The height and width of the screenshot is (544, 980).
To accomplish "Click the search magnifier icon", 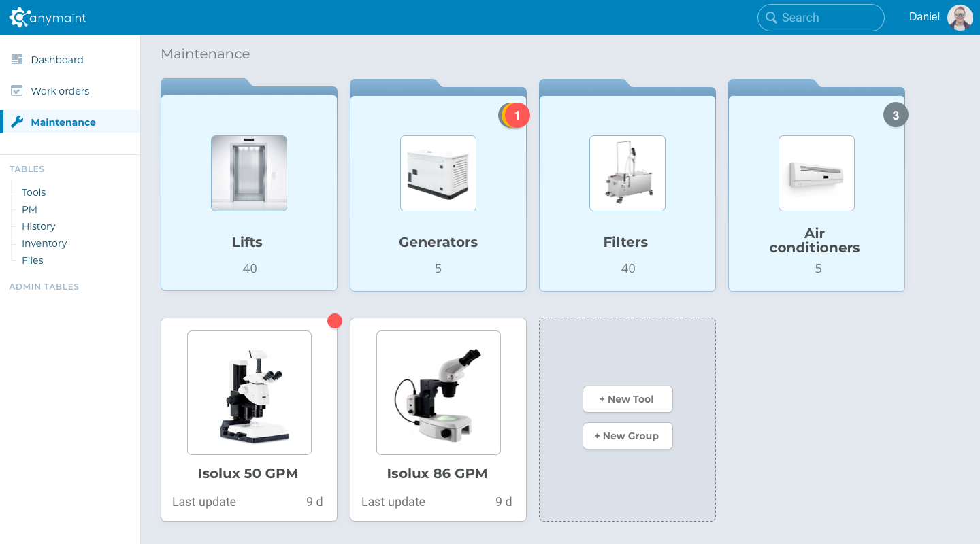I will coord(771,18).
